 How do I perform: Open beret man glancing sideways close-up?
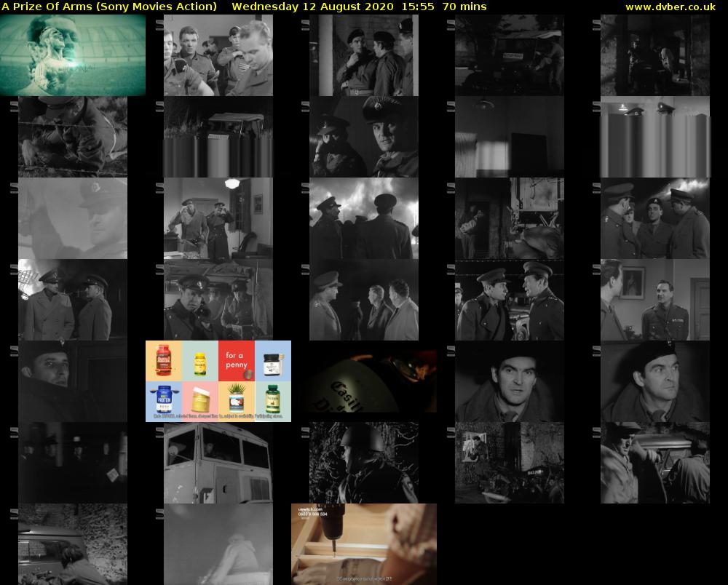pos(655,381)
